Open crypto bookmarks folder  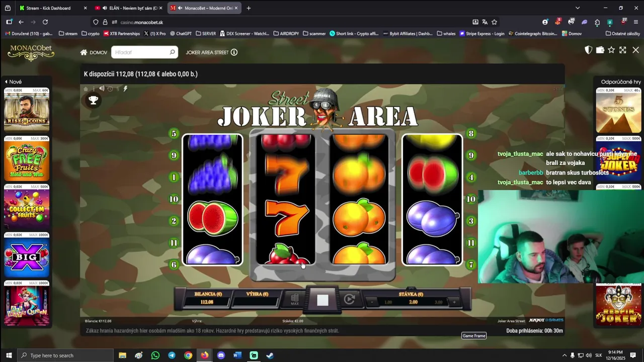pos(90,34)
